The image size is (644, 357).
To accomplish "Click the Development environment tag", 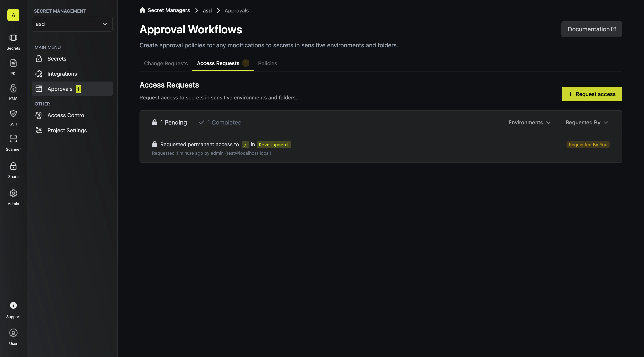I will tap(274, 145).
